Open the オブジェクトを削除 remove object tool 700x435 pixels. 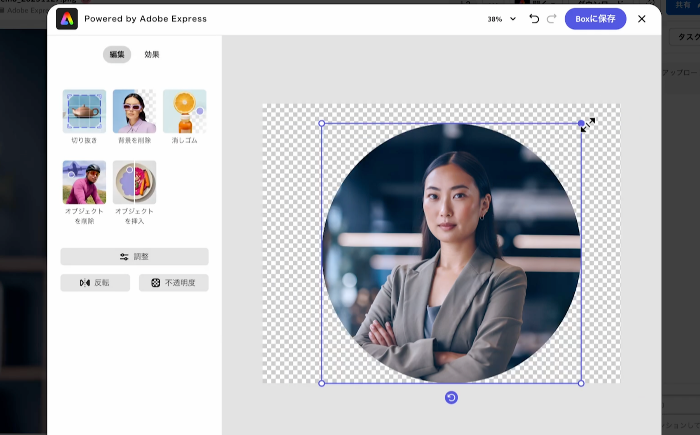[x=84, y=182]
